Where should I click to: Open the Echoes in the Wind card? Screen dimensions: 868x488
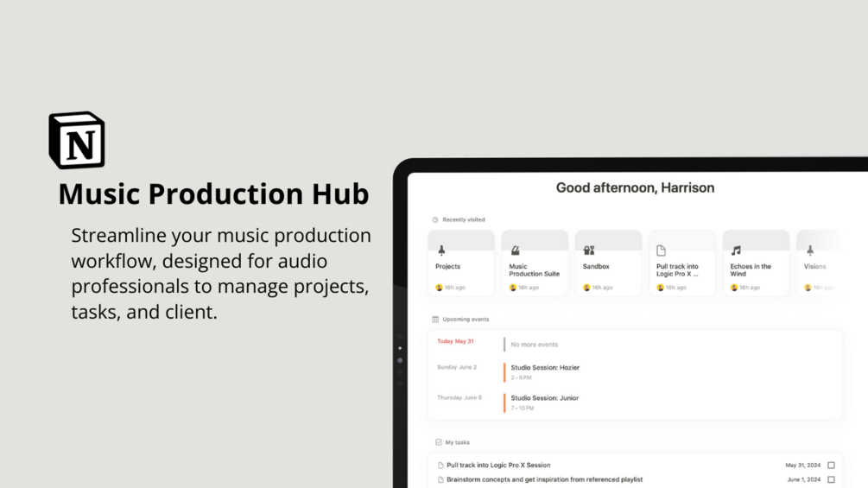(x=756, y=263)
